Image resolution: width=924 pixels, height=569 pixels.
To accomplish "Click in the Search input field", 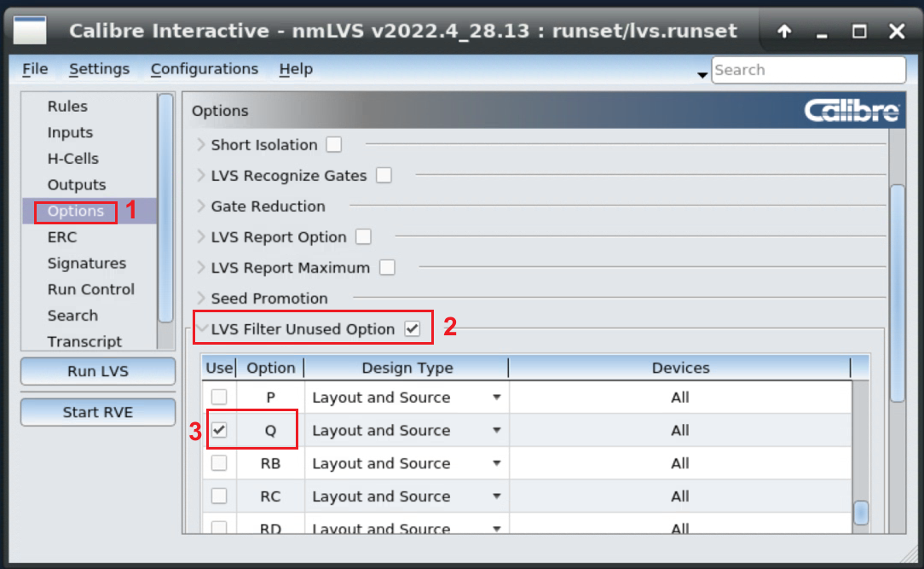I will tap(807, 70).
